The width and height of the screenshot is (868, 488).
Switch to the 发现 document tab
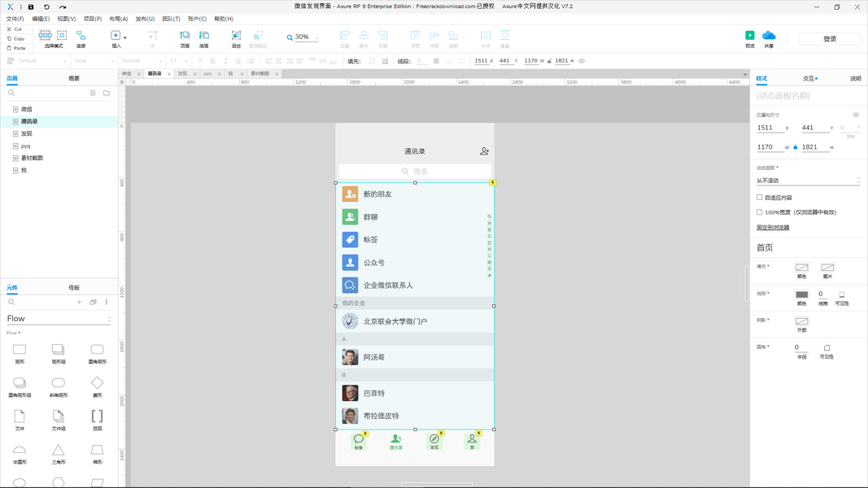tap(182, 73)
